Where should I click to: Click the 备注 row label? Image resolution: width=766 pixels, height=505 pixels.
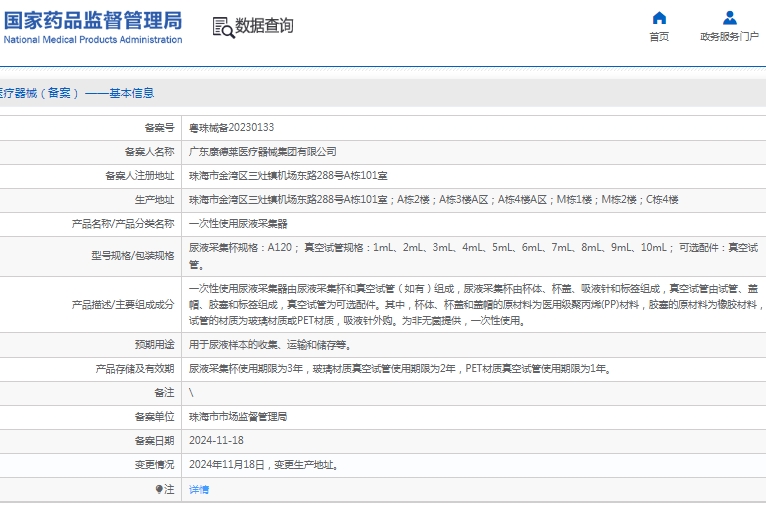pyautogui.click(x=164, y=393)
